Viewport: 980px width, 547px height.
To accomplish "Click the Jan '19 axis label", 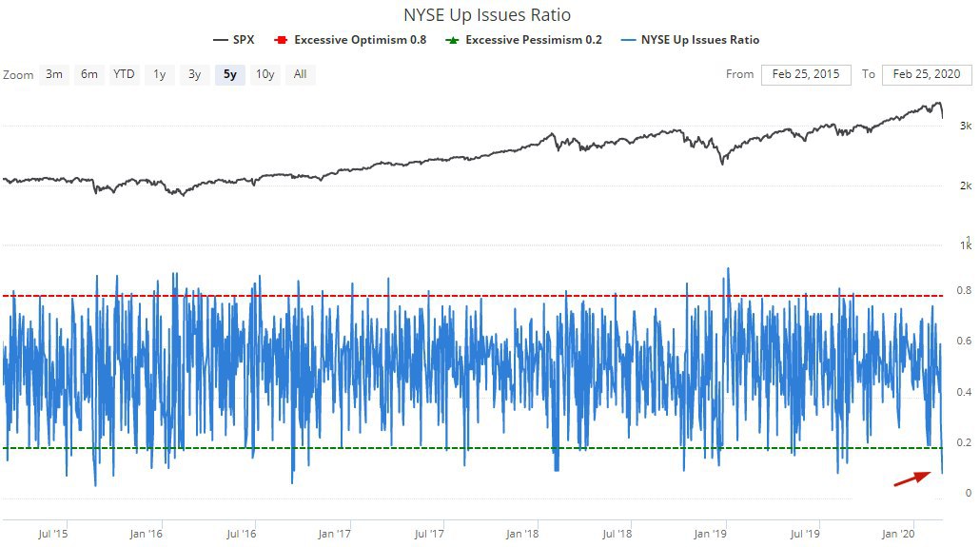I will [710, 534].
